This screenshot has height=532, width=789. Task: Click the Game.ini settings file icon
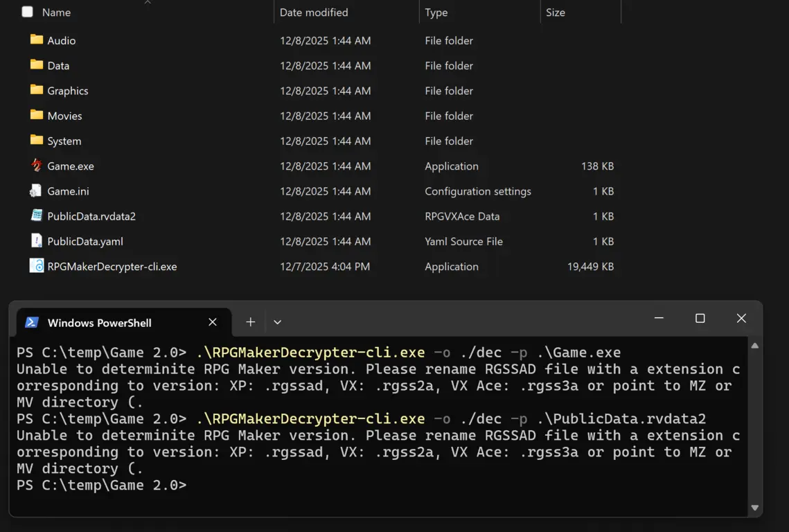tap(37, 190)
